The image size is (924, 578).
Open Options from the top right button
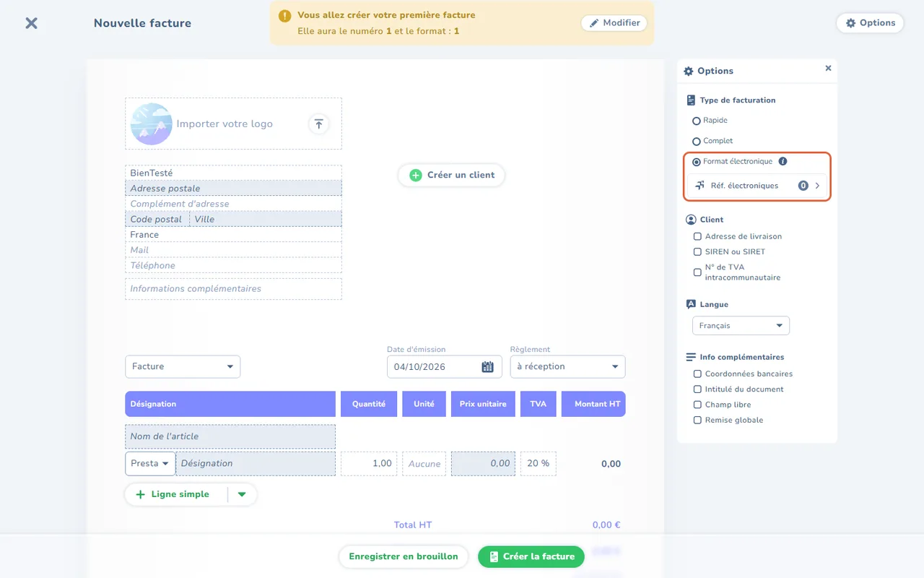tap(870, 23)
